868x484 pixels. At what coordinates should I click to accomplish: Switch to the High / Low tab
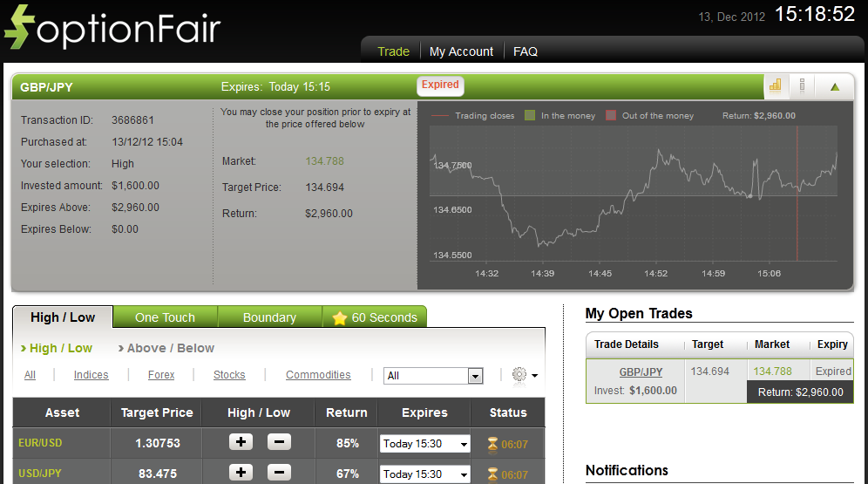tap(63, 317)
